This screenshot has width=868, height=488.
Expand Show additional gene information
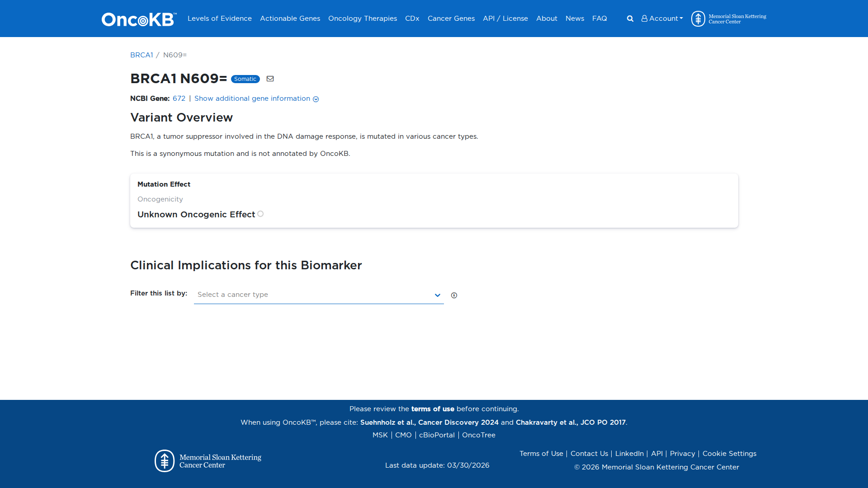[252, 99]
